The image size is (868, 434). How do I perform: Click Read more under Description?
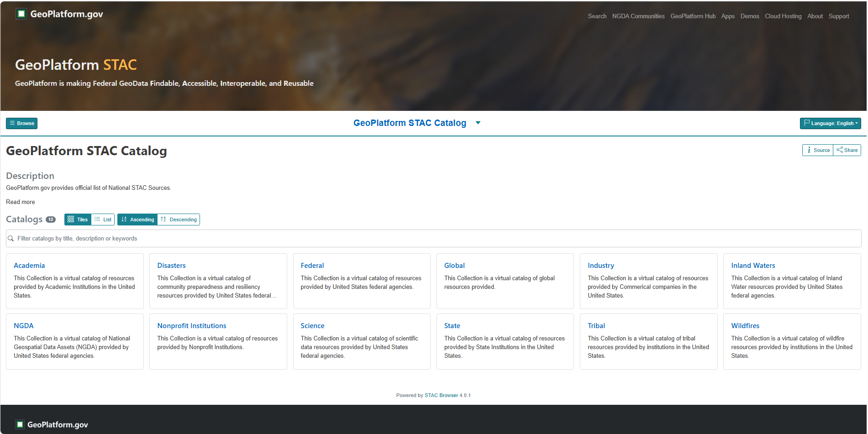pyautogui.click(x=21, y=202)
